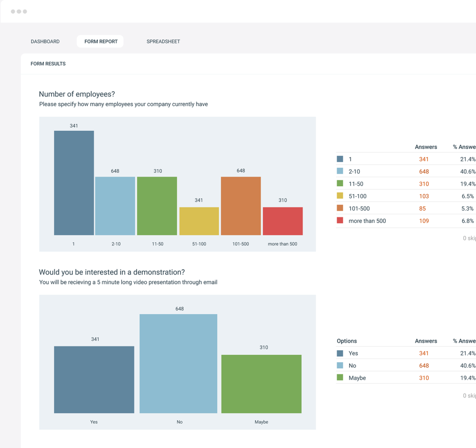This screenshot has width=476, height=448.
Task: Click the 341 answers count for option 1
Action: tap(423, 159)
